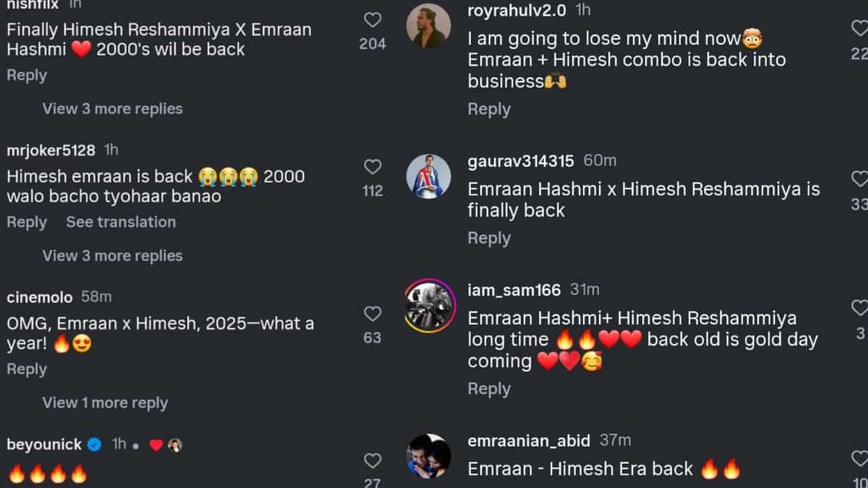Open the emraanian_abid username link
Image resolution: width=868 pixels, height=488 pixels.
point(529,440)
